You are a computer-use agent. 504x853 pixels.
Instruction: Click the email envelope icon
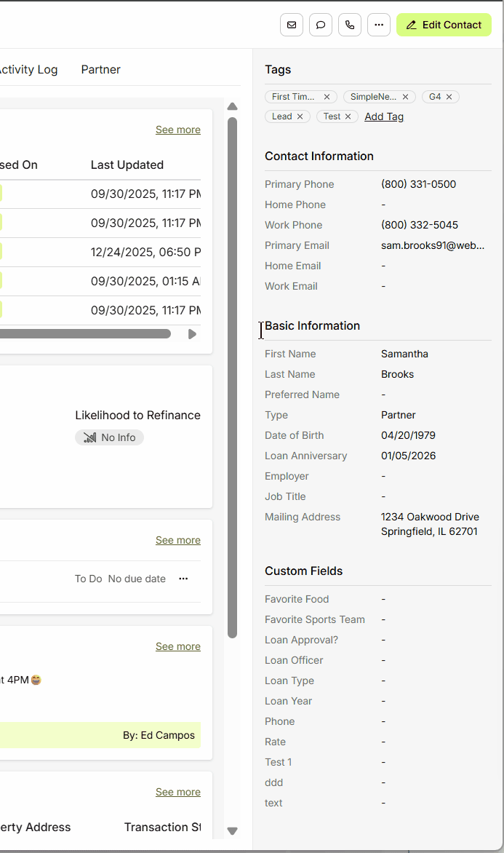click(x=292, y=25)
